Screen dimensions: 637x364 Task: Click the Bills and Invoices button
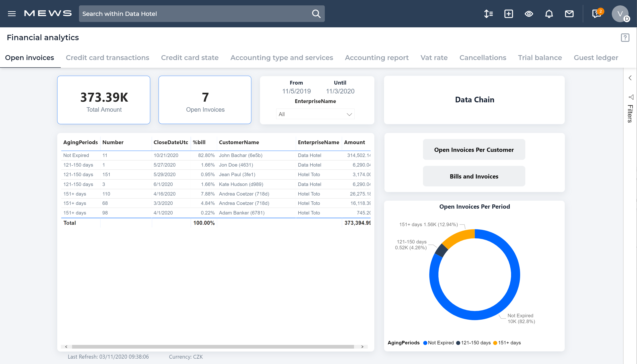pyautogui.click(x=474, y=176)
